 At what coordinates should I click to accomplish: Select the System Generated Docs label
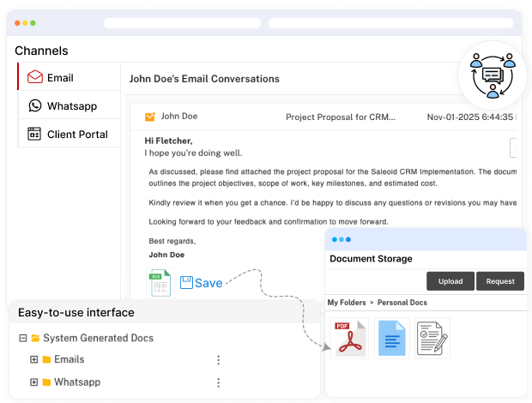(x=99, y=338)
